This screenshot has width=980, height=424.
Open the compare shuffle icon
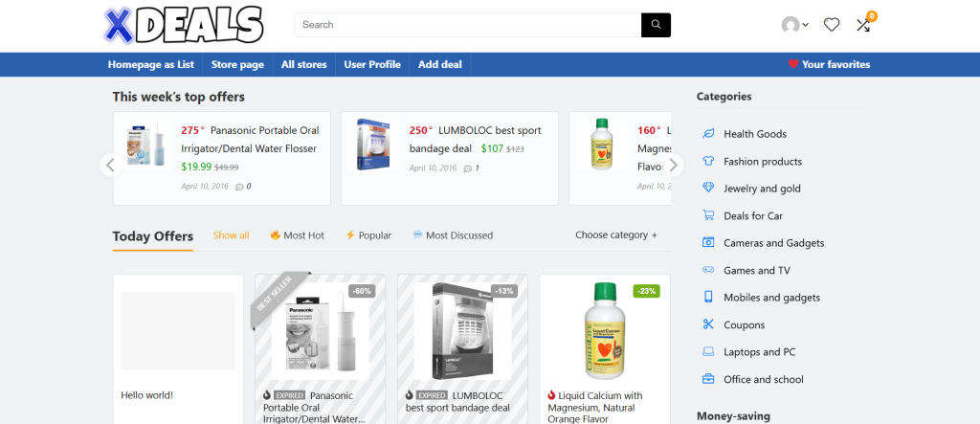(864, 25)
